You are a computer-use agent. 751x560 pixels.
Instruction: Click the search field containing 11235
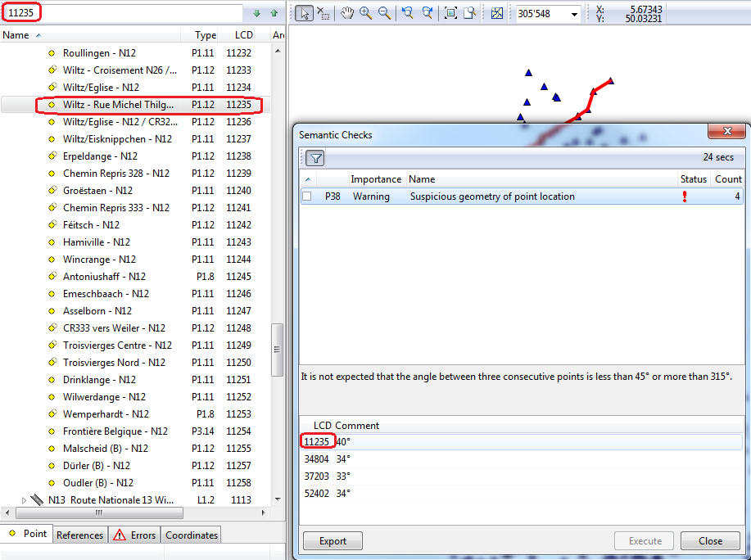[x=123, y=13]
